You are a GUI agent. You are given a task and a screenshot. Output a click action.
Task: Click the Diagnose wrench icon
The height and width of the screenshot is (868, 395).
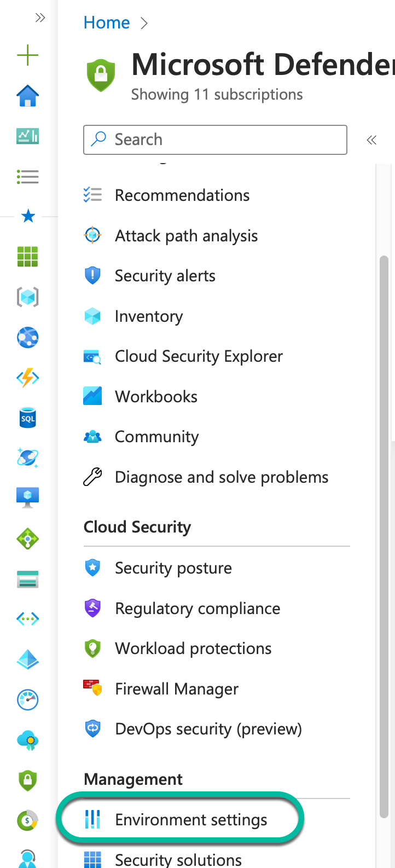click(92, 477)
